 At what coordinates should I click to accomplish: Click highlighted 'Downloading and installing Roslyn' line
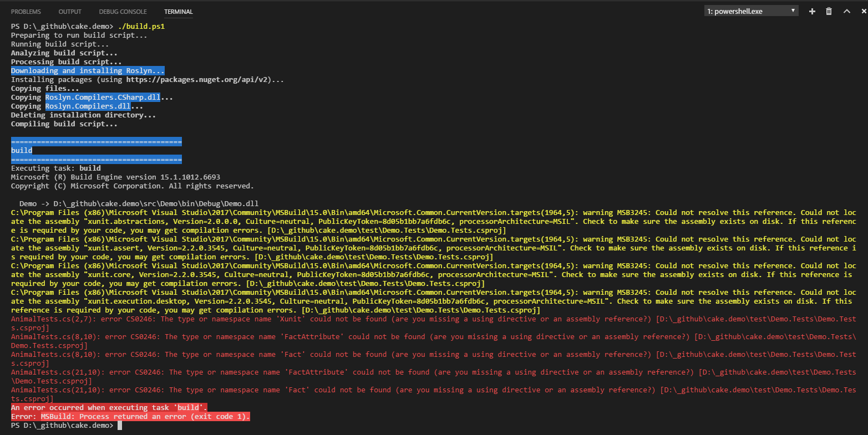coord(88,71)
